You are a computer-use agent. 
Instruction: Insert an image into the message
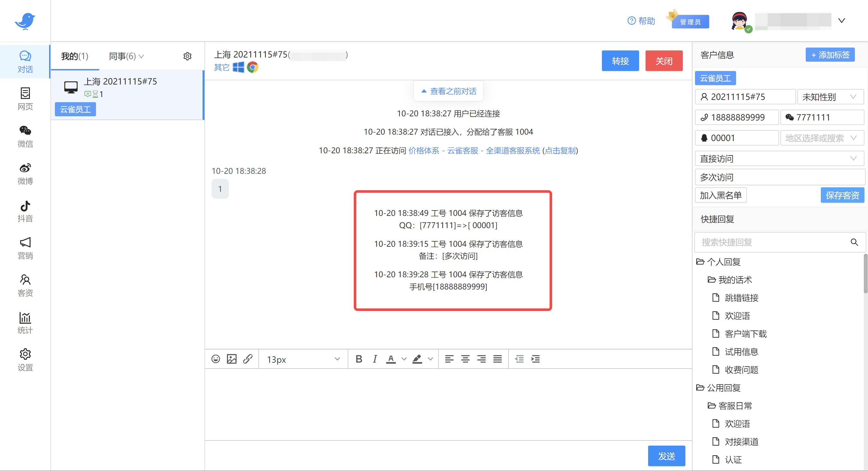click(x=232, y=359)
